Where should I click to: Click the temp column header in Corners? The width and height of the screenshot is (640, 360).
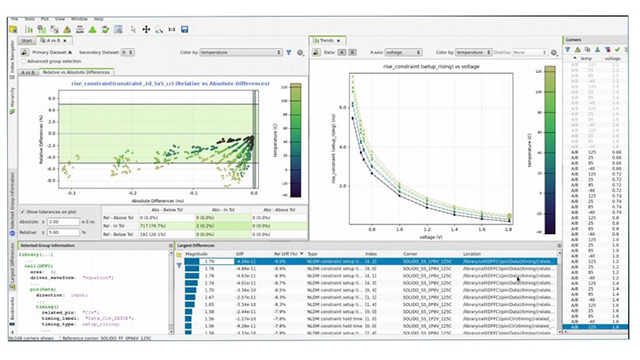pyautogui.click(x=586, y=58)
